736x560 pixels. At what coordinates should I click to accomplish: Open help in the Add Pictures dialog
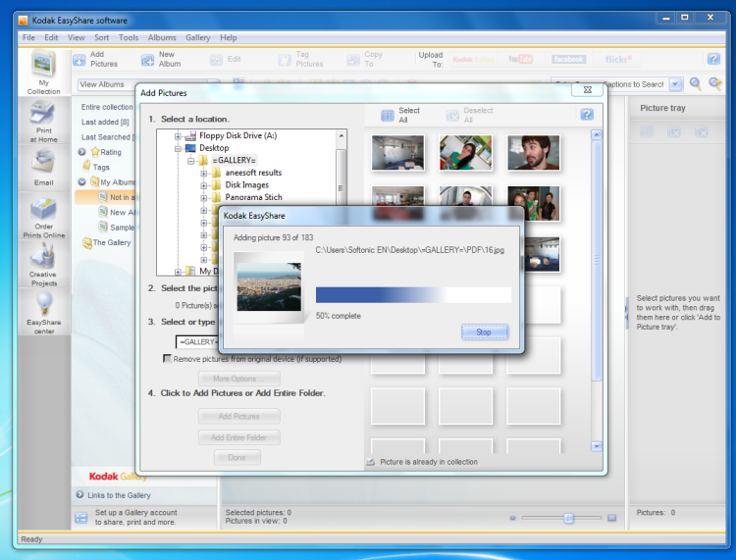(x=587, y=115)
